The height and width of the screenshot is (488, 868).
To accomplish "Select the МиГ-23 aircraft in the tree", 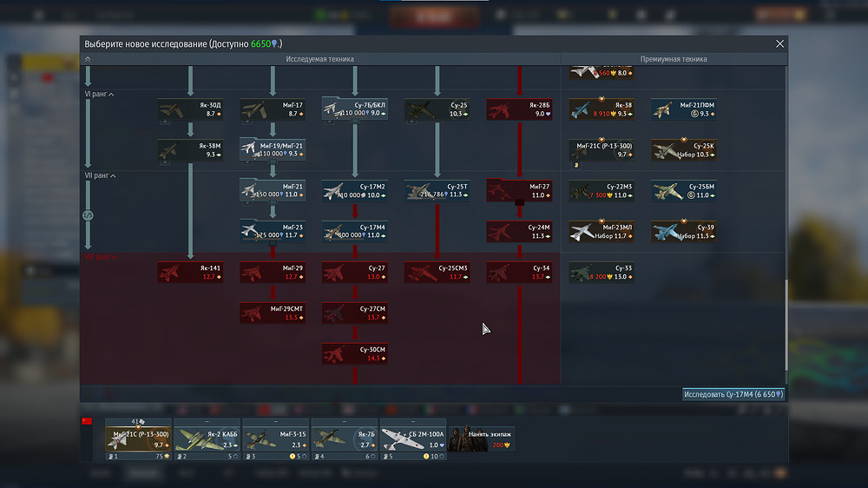I will [273, 231].
